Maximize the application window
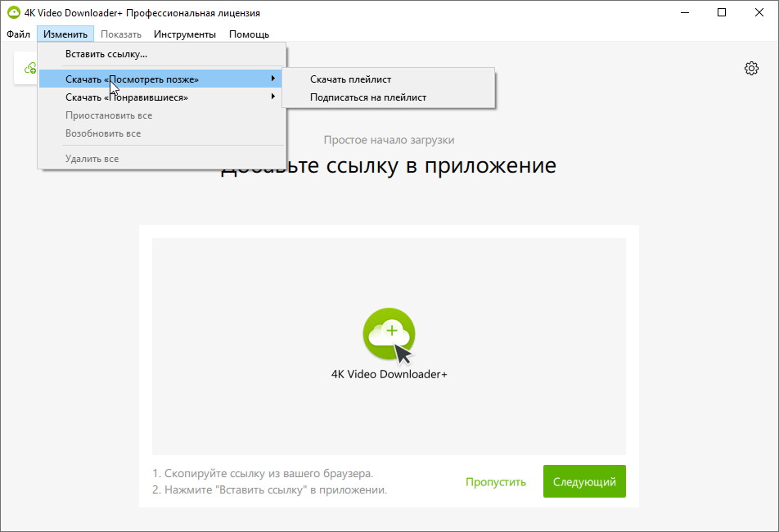This screenshot has width=779, height=532. pos(722,12)
